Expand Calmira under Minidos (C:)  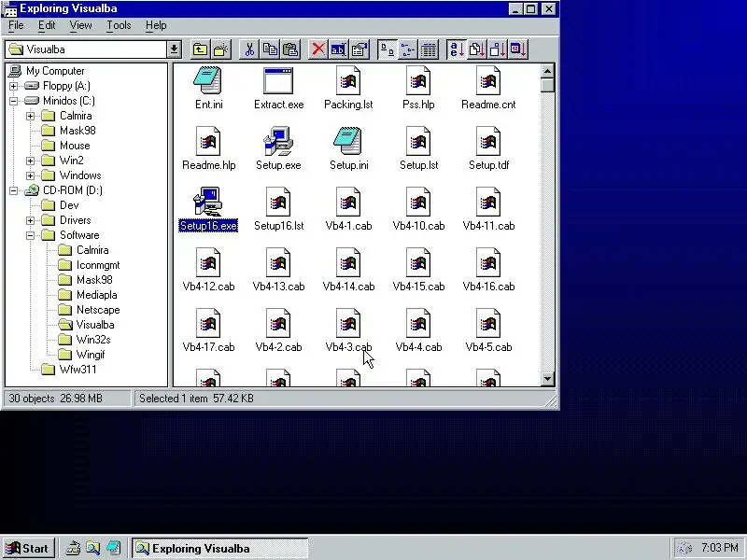pos(31,116)
